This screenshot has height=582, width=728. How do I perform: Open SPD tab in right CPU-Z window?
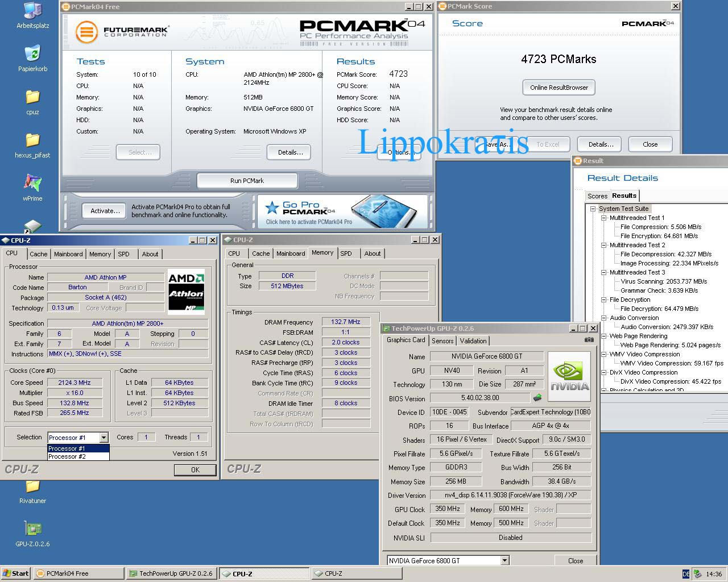[346, 253]
